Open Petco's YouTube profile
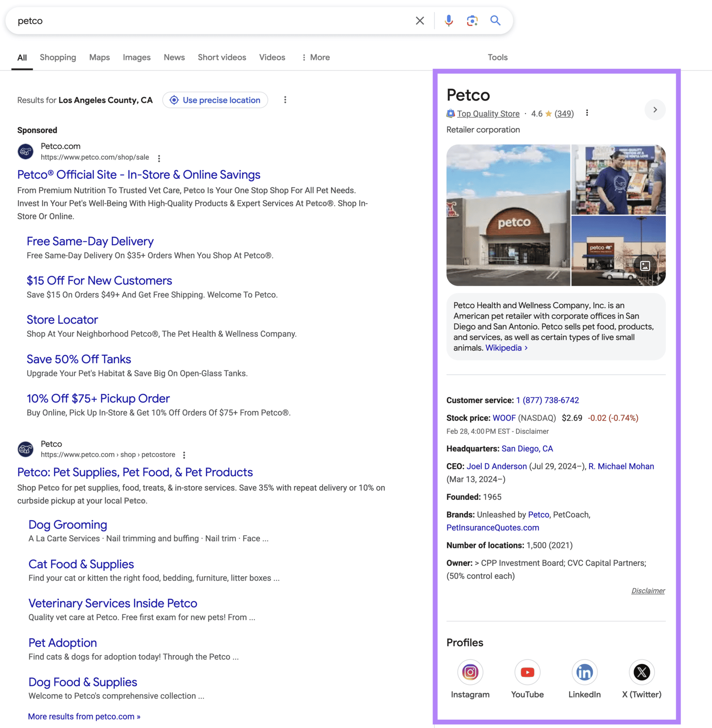 pyautogui.click(x=527, y=672)
